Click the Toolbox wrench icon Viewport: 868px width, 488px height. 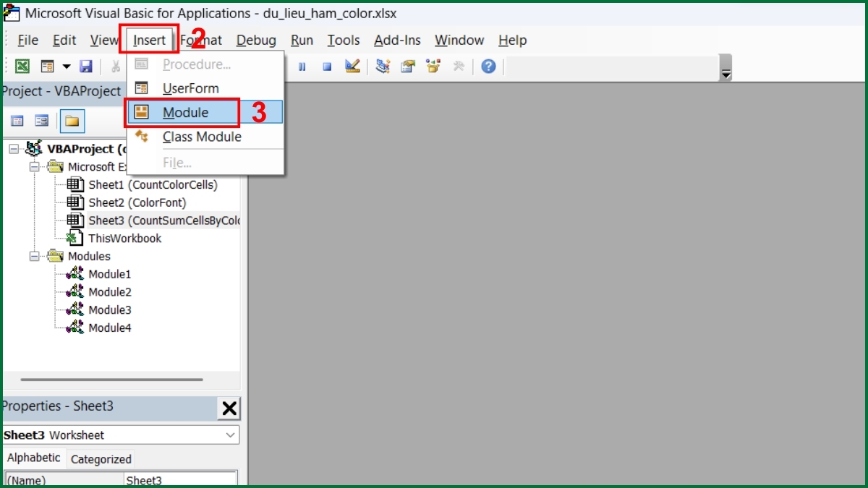459,67
